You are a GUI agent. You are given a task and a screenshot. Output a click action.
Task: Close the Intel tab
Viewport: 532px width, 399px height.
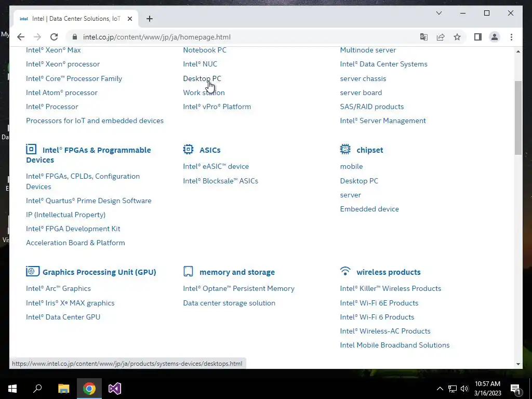pos(129,19)
